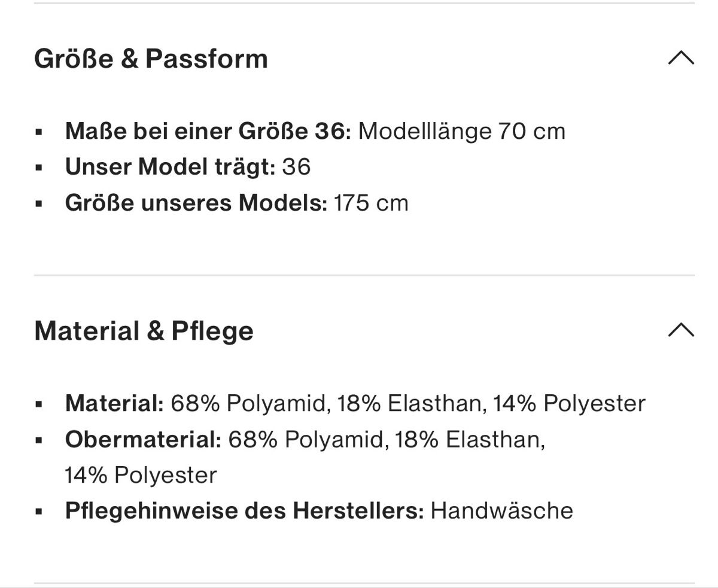Click the bullet before 'Unser Model trägt'
The image size is (718, 588).
(x=39, y=167)
